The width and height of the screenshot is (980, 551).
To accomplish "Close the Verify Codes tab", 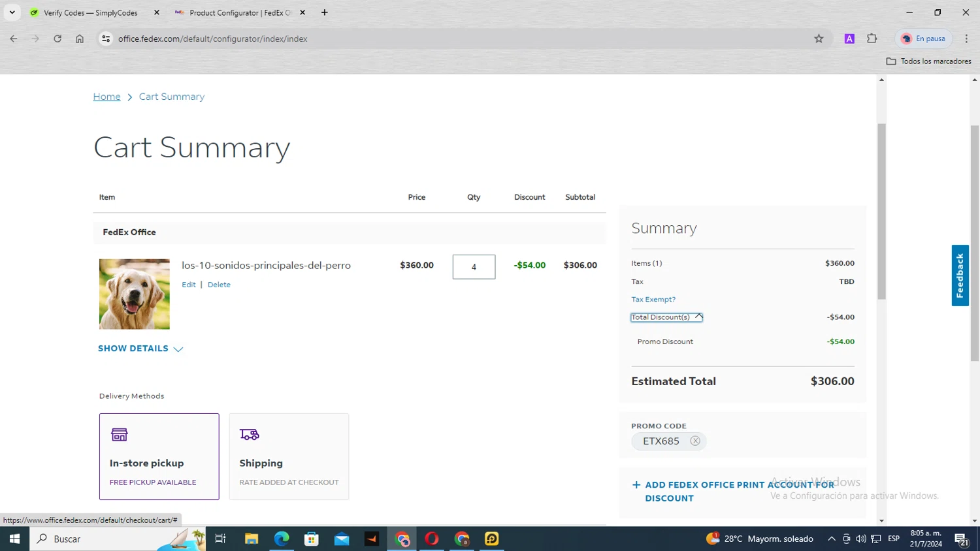I will 157,12.
